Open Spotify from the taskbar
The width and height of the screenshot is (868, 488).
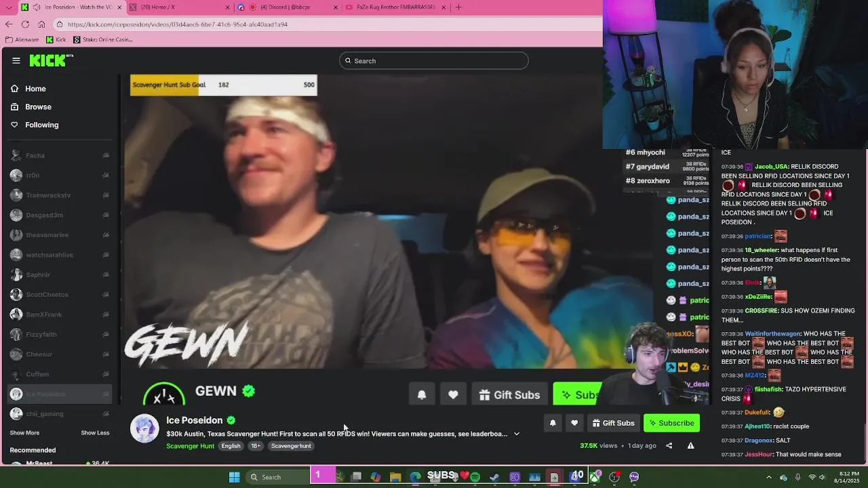pyautogui.click(x=475, y=477)
